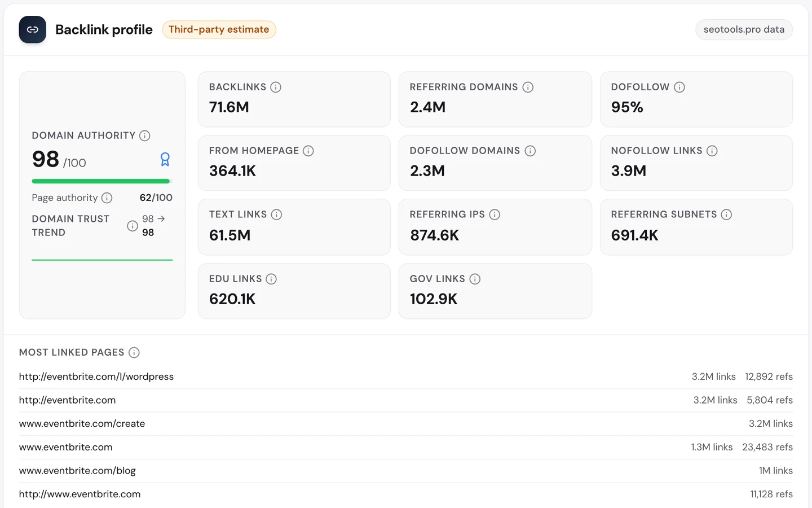This screenshot has height=508, width=812.
Task: Open the www.eventbrite.com link
Action: pyautogui.click(x=65, y=447)
